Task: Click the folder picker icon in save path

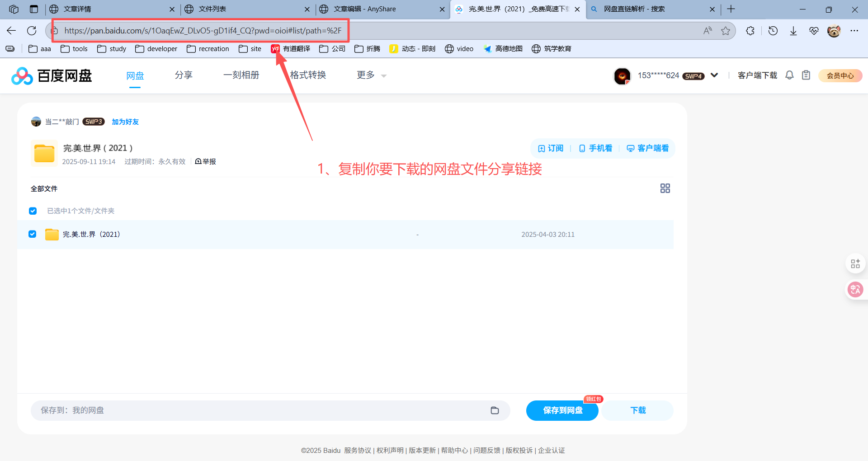Action: click(x=495, y=410)
